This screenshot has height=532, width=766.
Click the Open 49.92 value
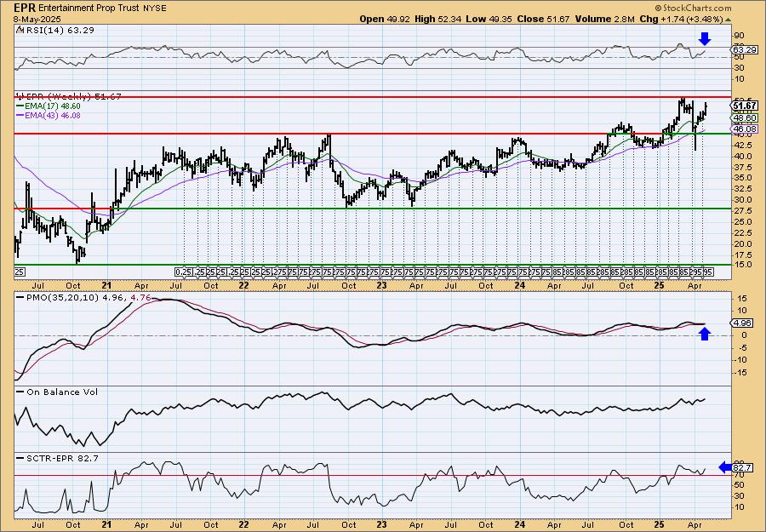pos(385,19)
